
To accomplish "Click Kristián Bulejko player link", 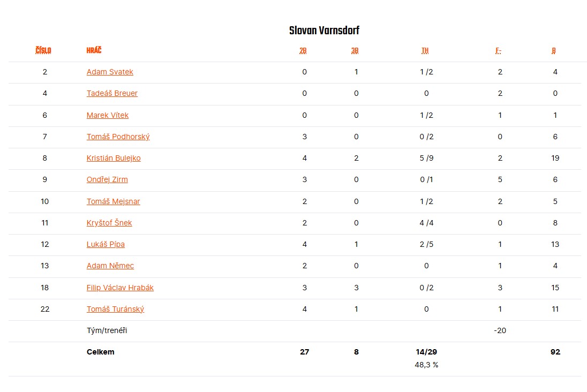I will 114,158.
